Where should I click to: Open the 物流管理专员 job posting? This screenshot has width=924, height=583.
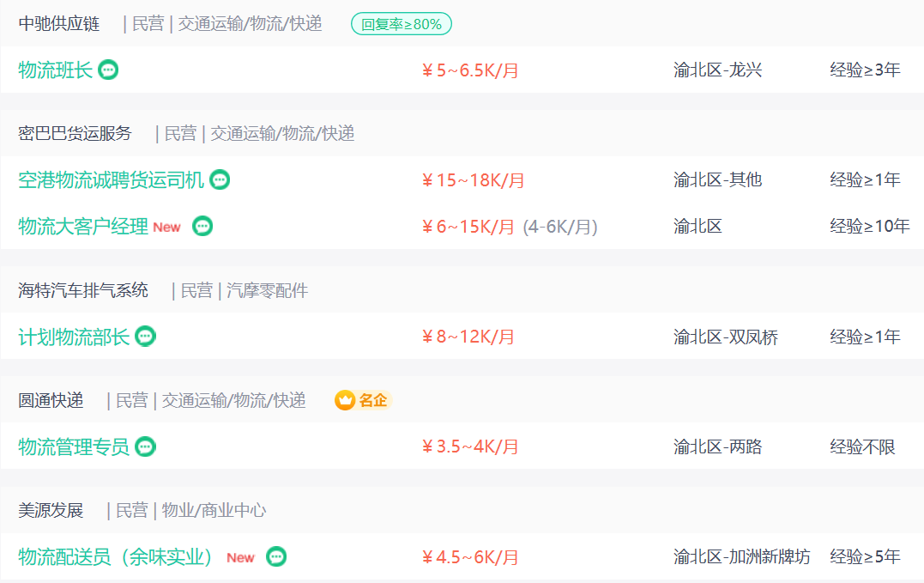coord(74,447)
